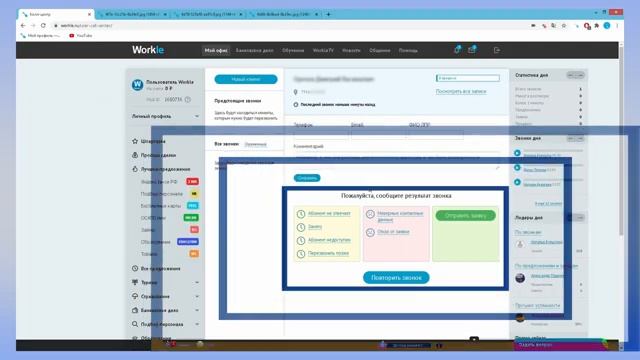
Task: Select «Абонент не отвечает» call result
Action: (x=329, y=213)
